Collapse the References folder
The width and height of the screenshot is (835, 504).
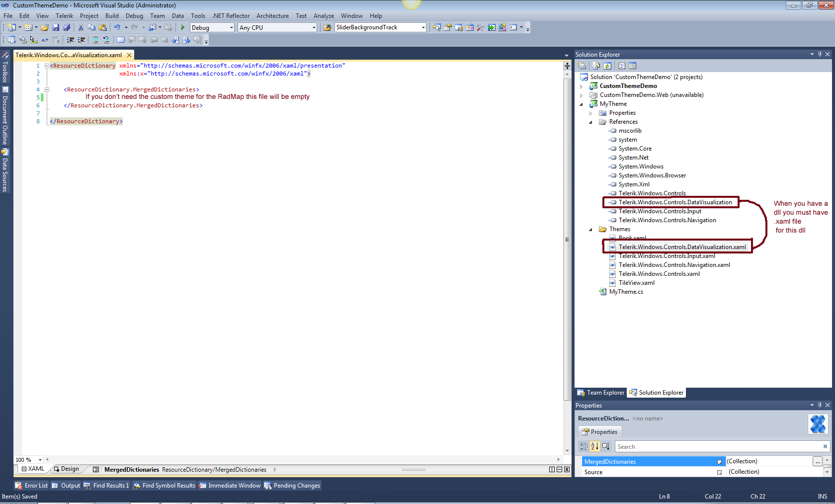tap(591, 122)
